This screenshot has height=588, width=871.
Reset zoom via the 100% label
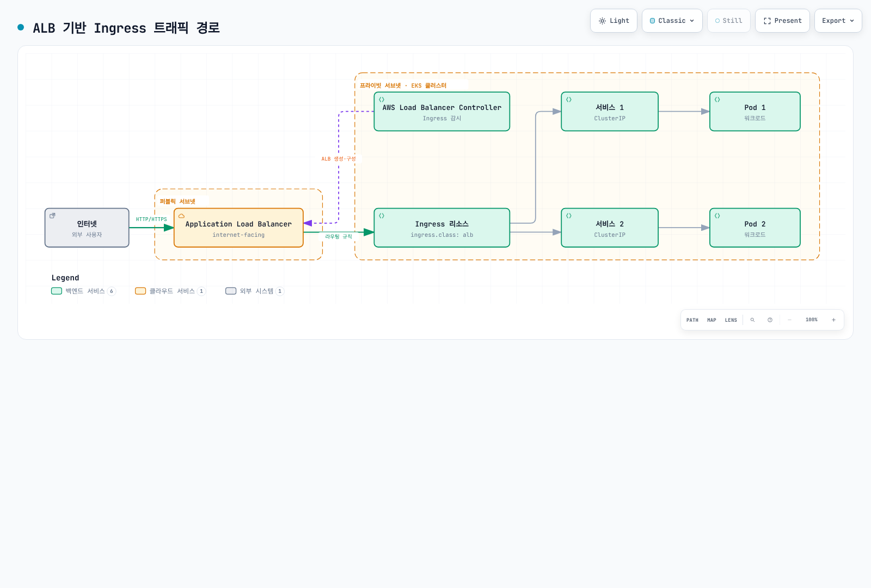click(812, 320)
